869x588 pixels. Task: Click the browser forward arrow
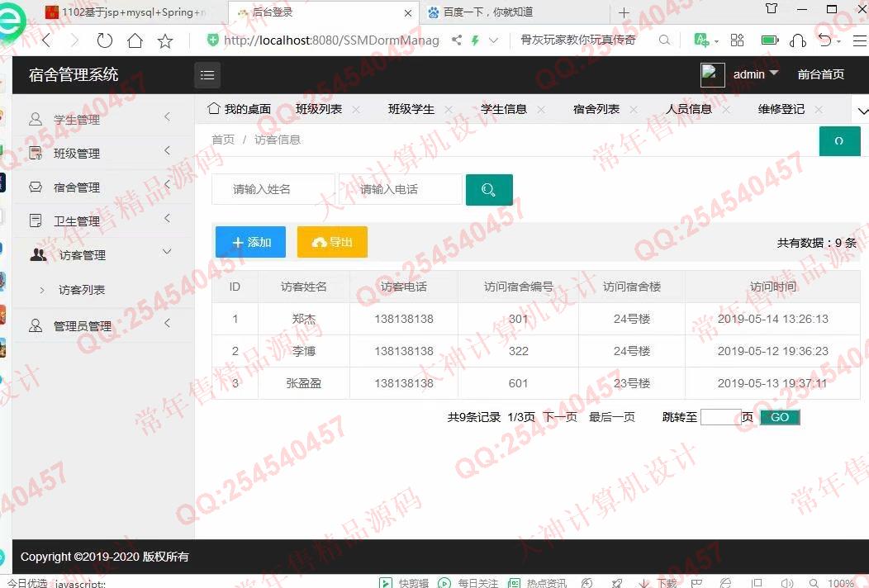pos(74,40)
